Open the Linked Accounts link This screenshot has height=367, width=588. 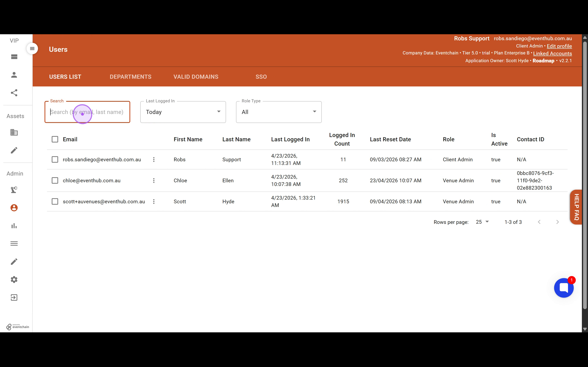(x=552, y=53)
